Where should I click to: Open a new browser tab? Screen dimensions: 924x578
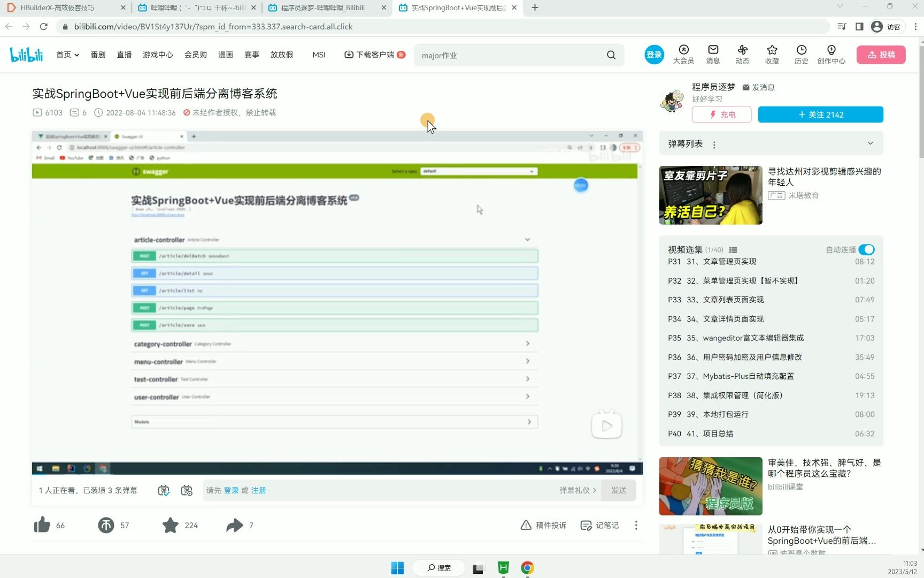tap(535, 7)
